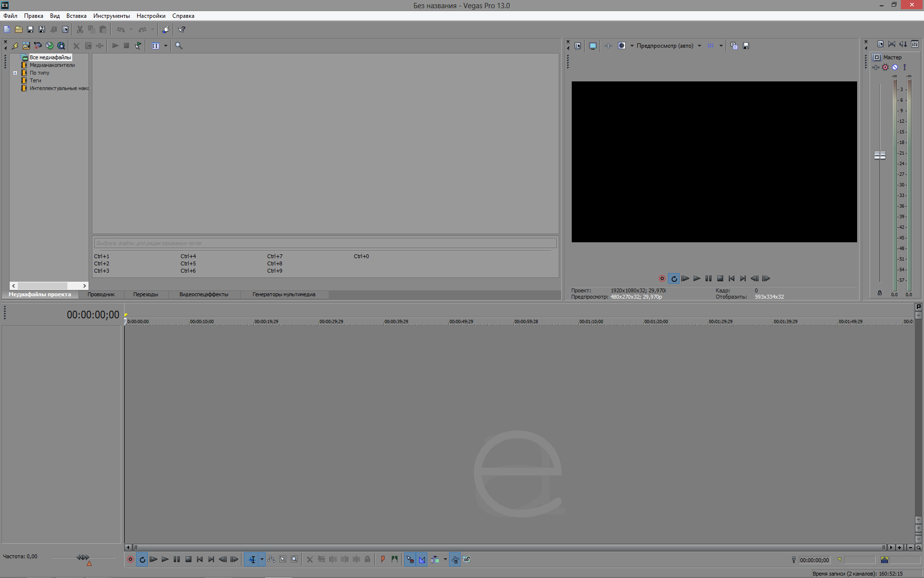Activate the What's This help pointer
Image resolution: width=924 pixels, height=578 pixels.
182,29
